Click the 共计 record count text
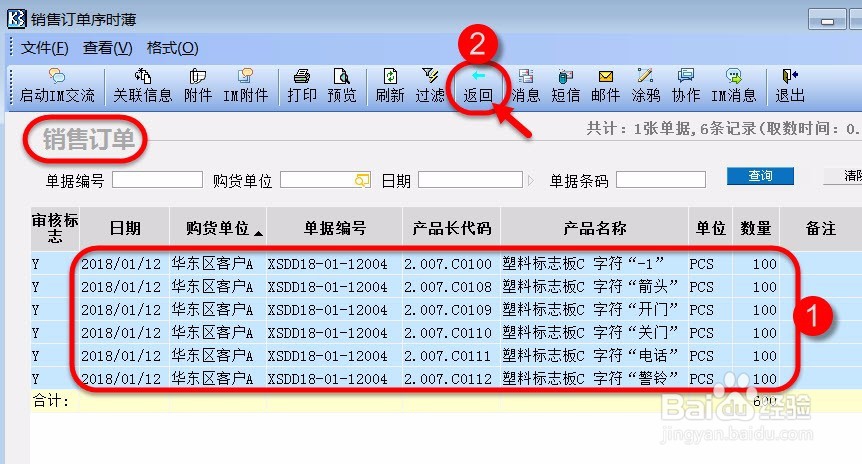Viewport: 862px width, 464px height. (723, 129)
